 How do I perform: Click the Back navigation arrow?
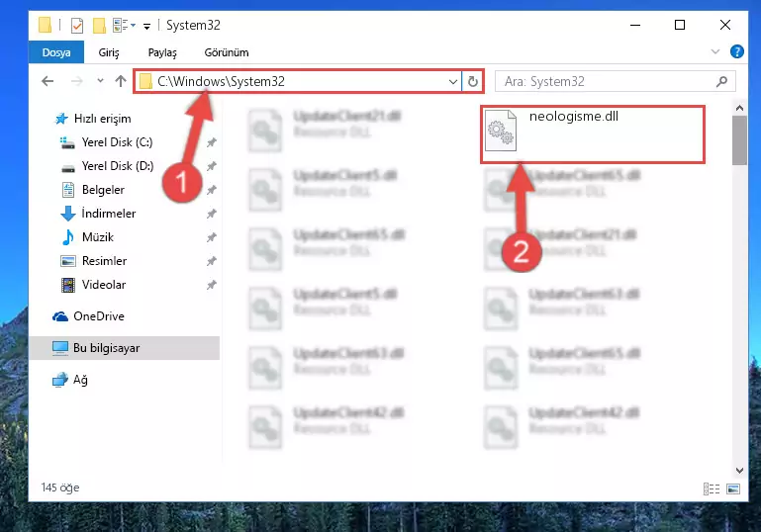[x=48, y=81]
